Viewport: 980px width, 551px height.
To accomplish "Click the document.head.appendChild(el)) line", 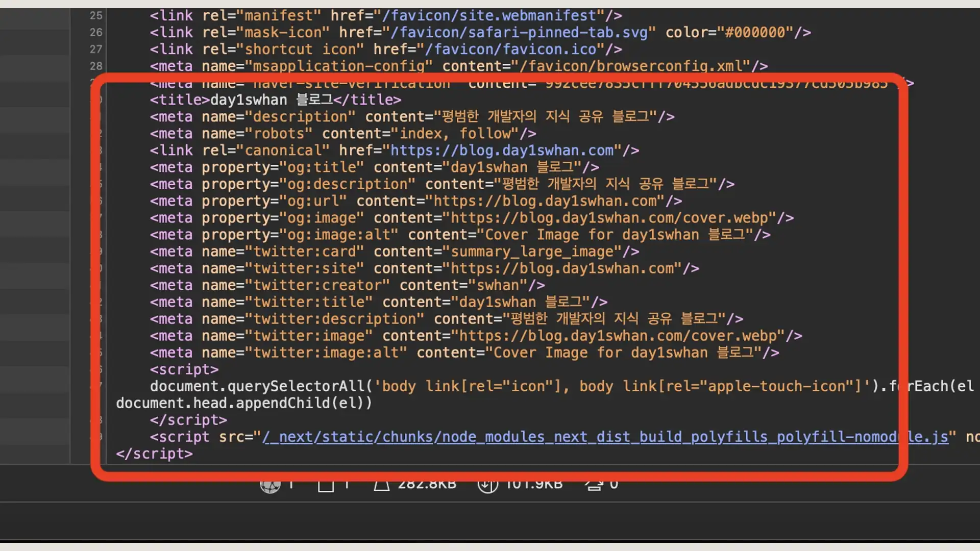I will point(244,403).
